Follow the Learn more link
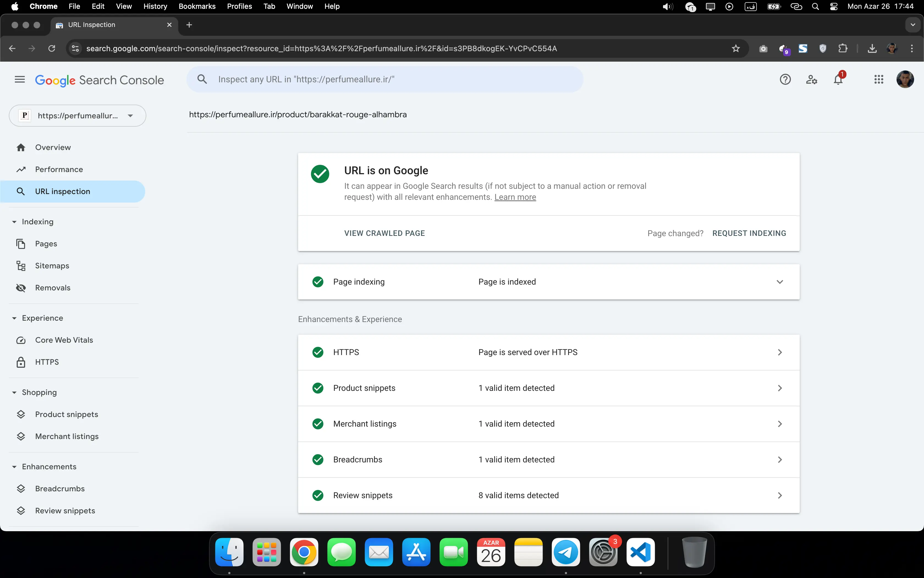The width and height of the screenshot is (924, 578). pyautogui.click(x=515, y=197)
